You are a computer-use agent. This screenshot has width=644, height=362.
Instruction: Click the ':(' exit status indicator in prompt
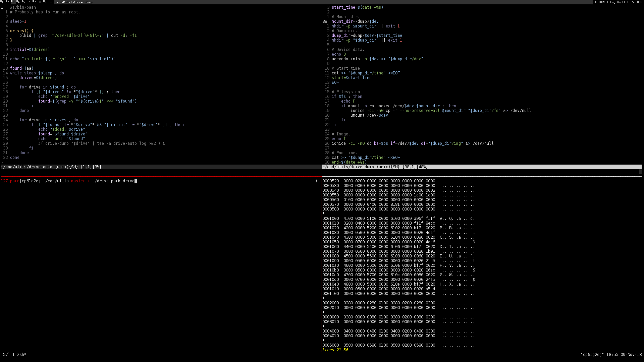click(315, 181)
